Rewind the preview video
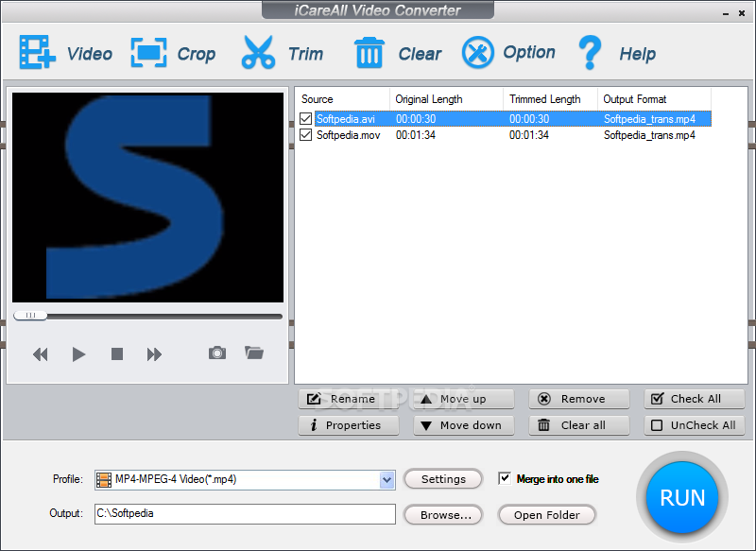 (x=41, y=354)
